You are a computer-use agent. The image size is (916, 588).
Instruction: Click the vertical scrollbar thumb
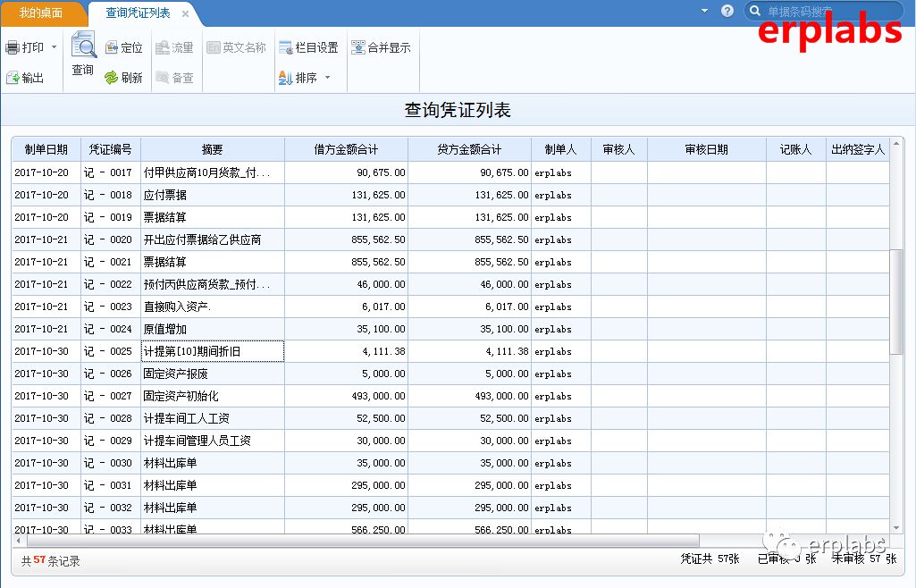point(896,301)
